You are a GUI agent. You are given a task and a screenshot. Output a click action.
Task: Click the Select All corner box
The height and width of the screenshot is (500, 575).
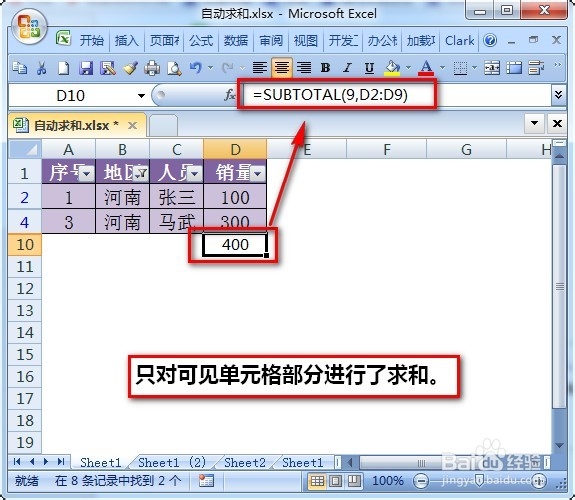point(25,149)
